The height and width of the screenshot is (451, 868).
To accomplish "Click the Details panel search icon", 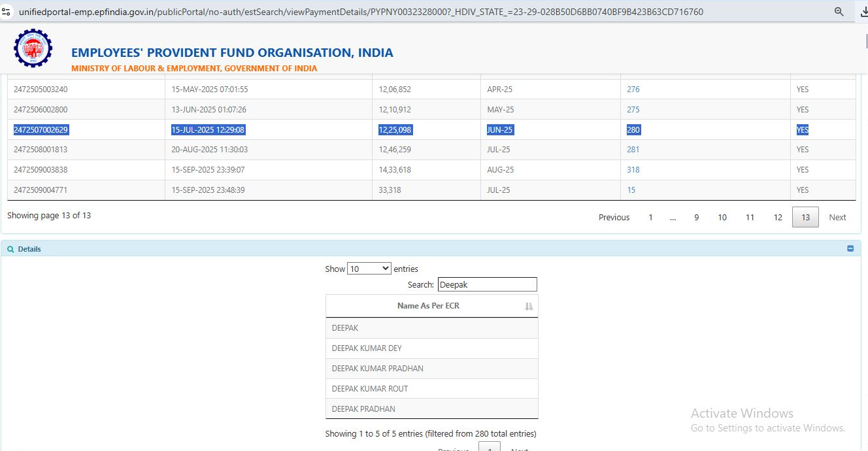I will [x=10, y=249].
